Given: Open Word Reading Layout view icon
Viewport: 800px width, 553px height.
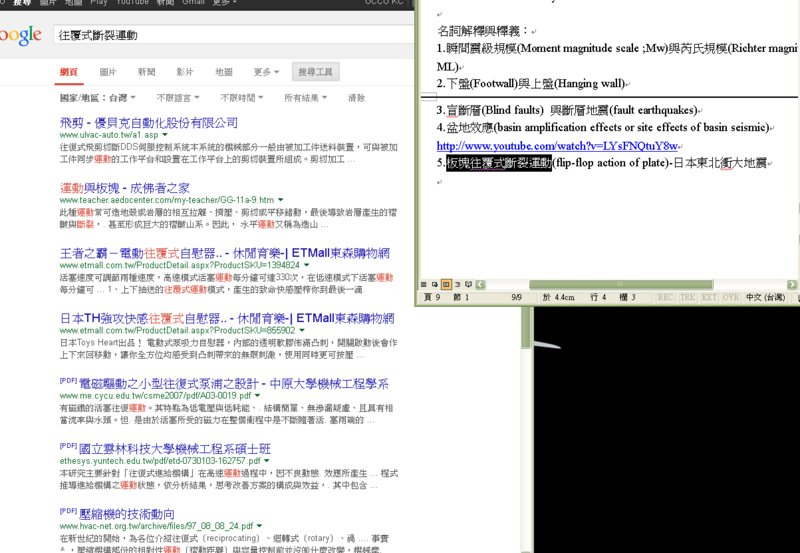Looking at the screenshot, I should click(468, 285).
